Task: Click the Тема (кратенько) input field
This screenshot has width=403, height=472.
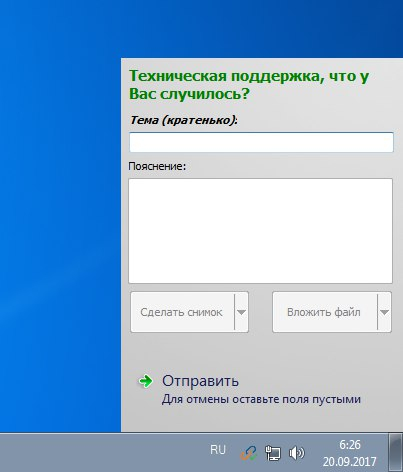Action: (x=261, y=142)
